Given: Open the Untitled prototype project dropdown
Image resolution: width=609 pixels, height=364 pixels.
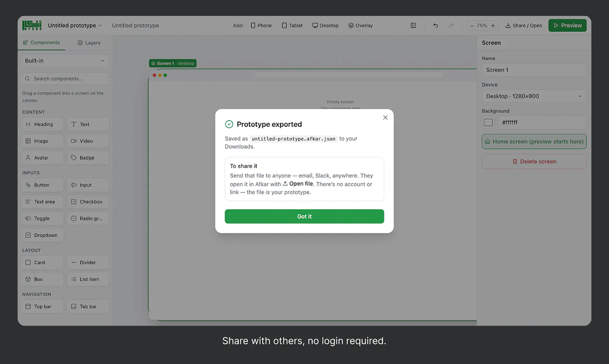Looking at the screenshot, I should (x=75, y=25).
